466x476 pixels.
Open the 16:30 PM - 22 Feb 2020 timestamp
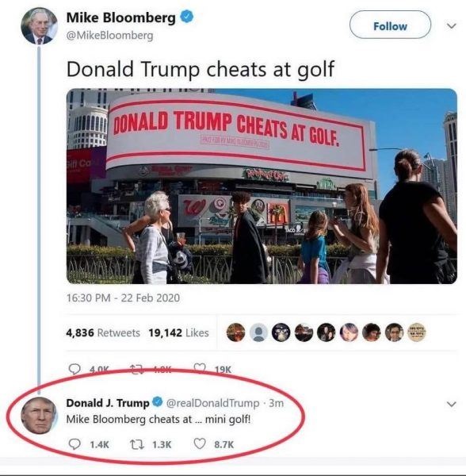[123, 297]
